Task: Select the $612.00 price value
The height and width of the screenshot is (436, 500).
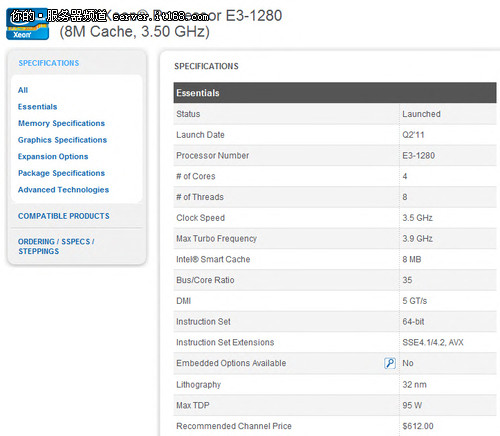Action: click(418, 426)
